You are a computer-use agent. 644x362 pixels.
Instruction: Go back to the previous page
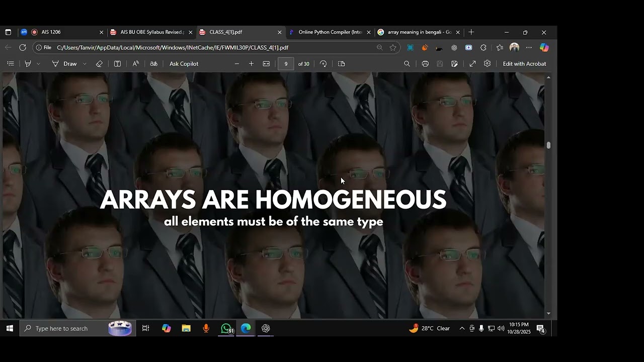click(8, 47)
